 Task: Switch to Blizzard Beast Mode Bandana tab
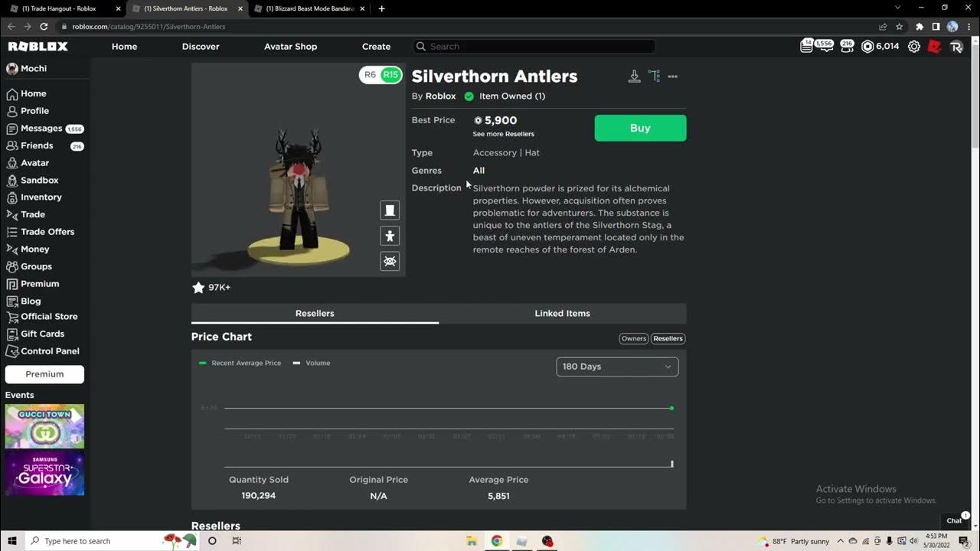click(x=309, y=8)
